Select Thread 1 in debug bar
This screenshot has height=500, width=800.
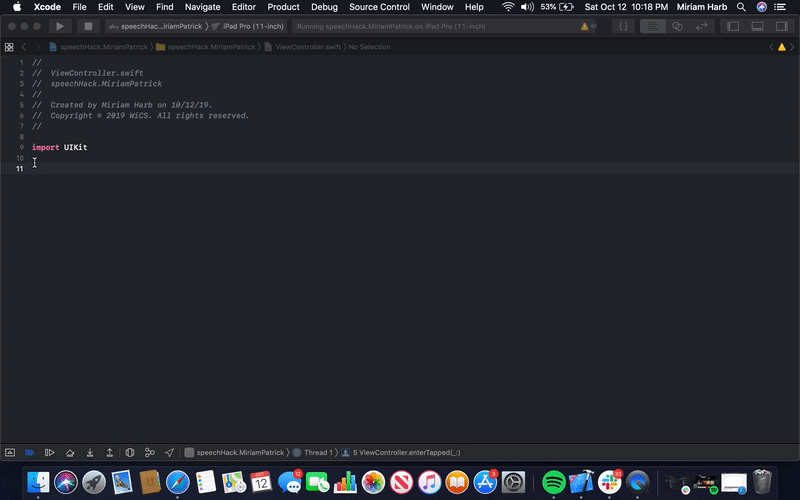[x=313, y=453]
